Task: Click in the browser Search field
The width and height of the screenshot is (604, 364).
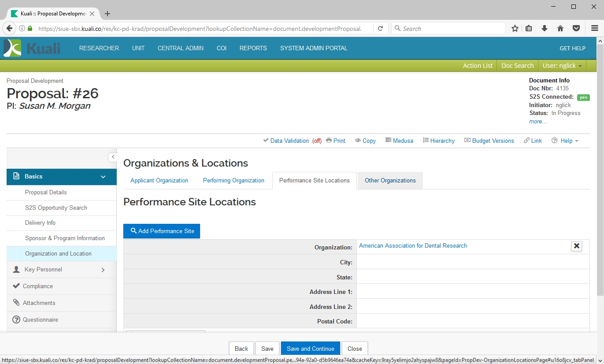Action: (x=449, y=29)
